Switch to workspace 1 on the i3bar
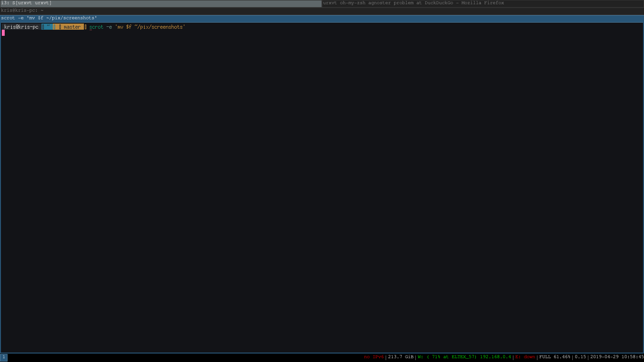 (3, 357)
